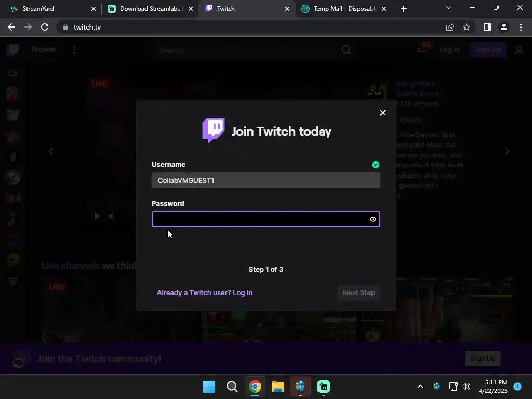
Task: Switch to the Download Streamlabs tab
Action: 150,9
